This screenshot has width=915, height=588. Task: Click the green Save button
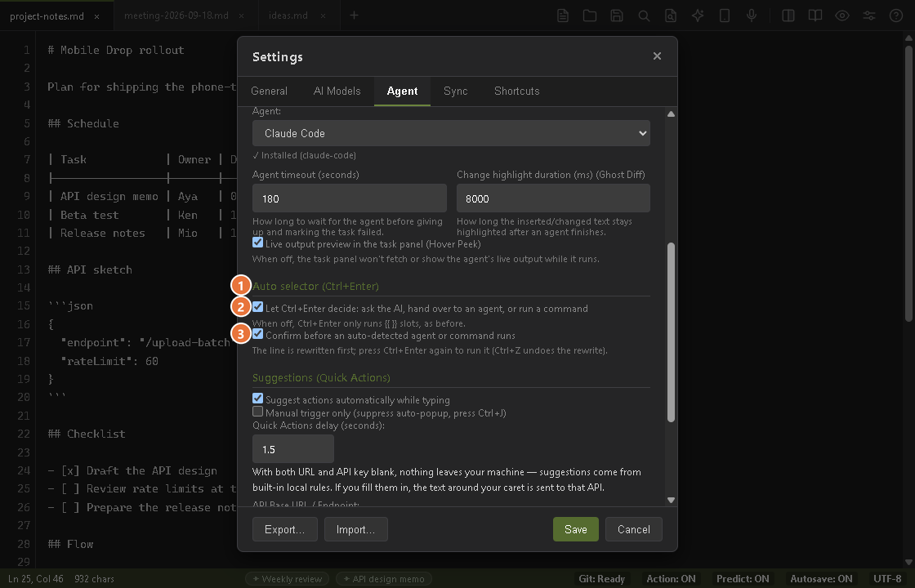coord(575,529)
